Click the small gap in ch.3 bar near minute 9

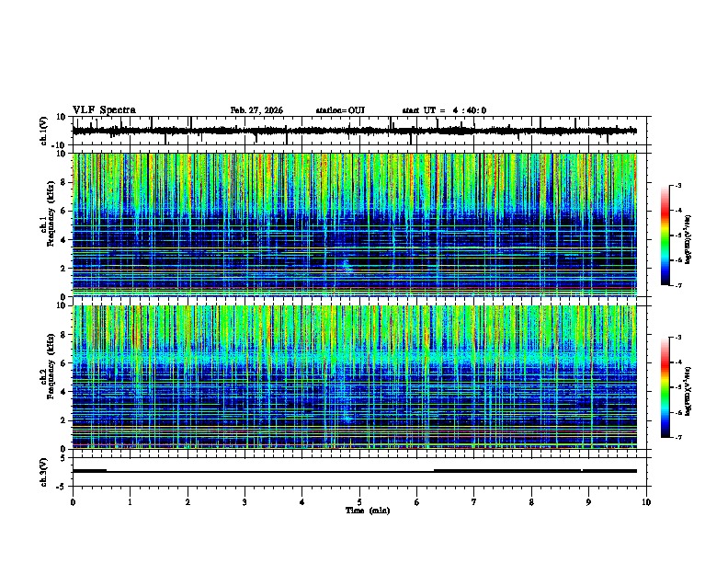582,471
